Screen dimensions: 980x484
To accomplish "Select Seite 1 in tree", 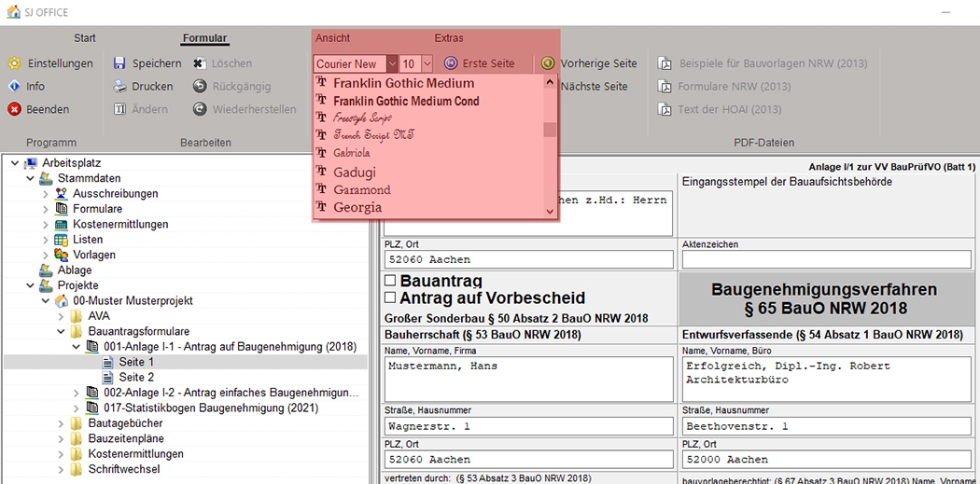I will 136,362.
